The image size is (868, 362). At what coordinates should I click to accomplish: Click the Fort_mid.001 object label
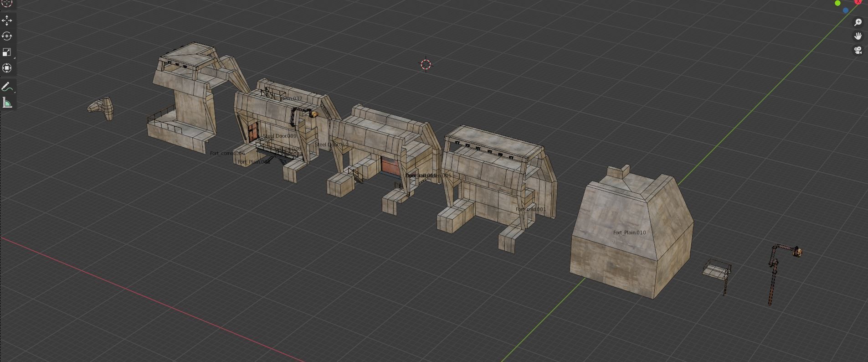click(531, 209)
